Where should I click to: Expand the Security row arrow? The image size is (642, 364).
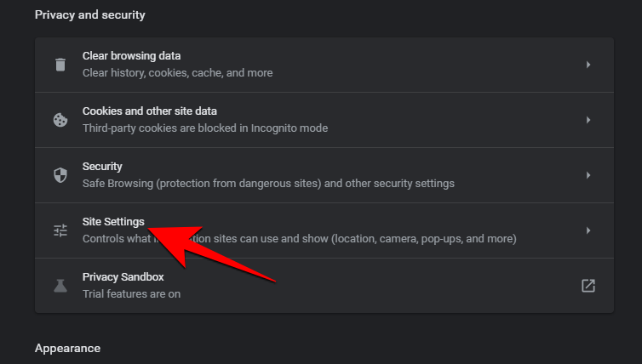[588, 175]
